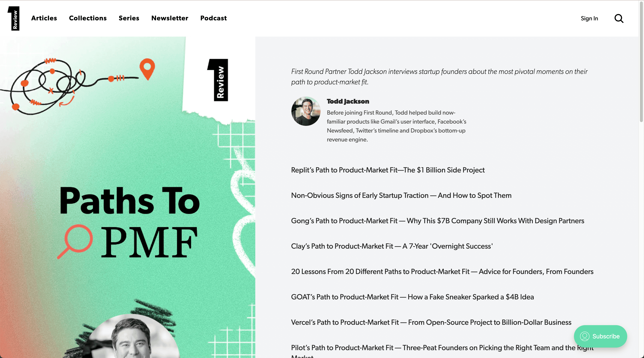
Task: Open the Collections menu item
Action: (88, 18)
